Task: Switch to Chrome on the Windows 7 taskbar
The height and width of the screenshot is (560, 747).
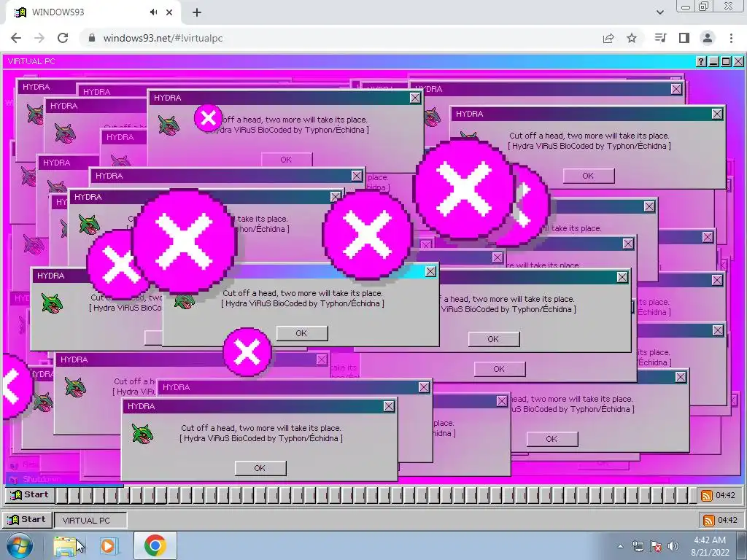Action: pyautogui.click(x=155, y=545)
